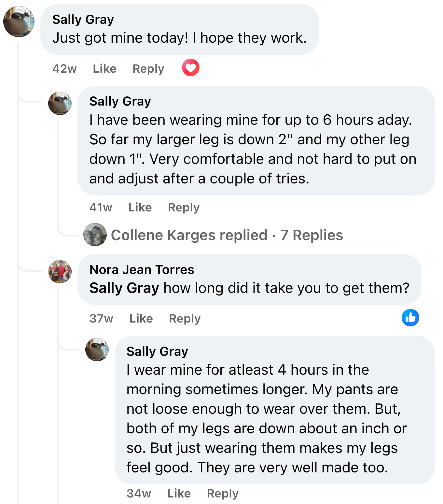The image size is (443, 504).
Task: Like Nora Jean Torres's question
Action: click(141, 319)
